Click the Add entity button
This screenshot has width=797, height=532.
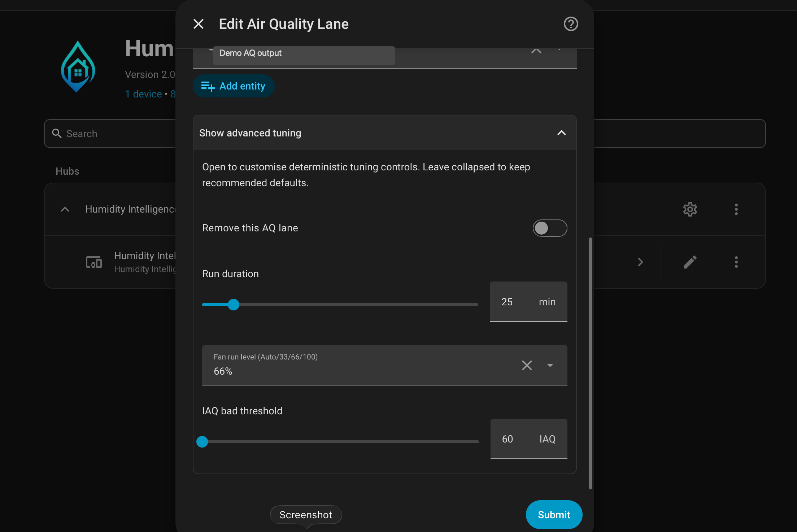pyautogui.click(x=234, y=86)
